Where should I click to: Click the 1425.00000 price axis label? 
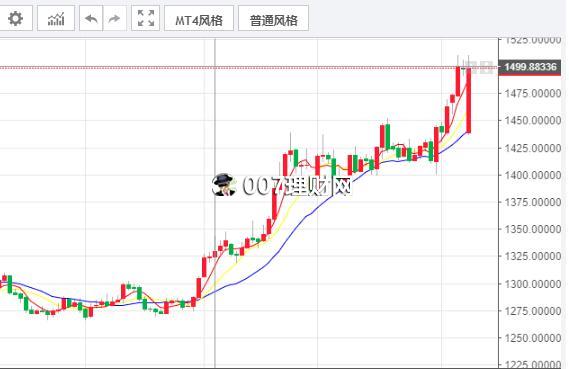(533, 148)
